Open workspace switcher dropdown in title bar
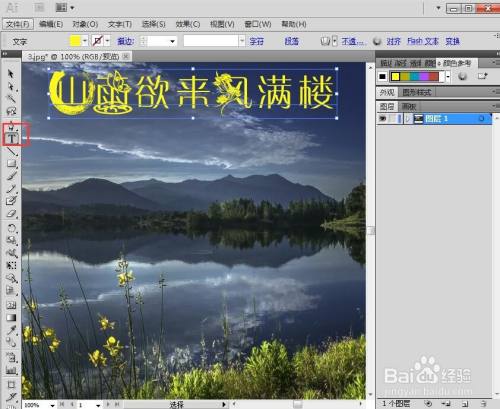 click(438, 8)
